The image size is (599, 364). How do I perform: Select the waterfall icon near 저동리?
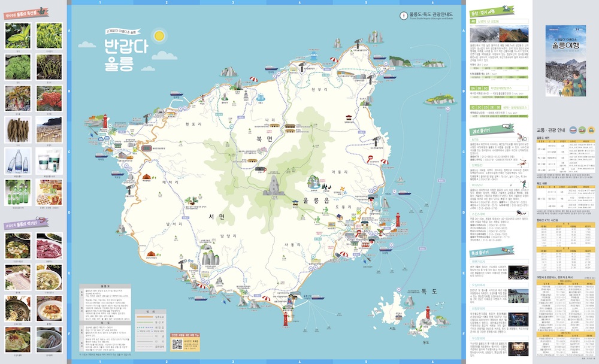(x=314, y=183)
